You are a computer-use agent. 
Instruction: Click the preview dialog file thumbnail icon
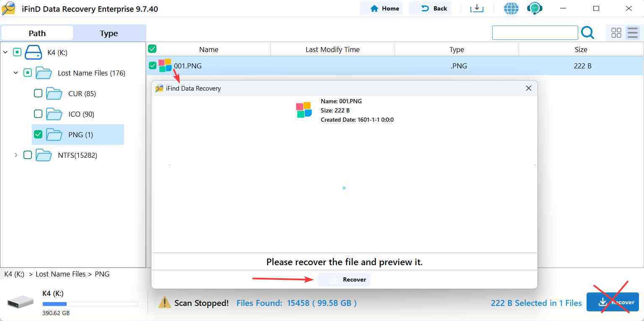304,110
